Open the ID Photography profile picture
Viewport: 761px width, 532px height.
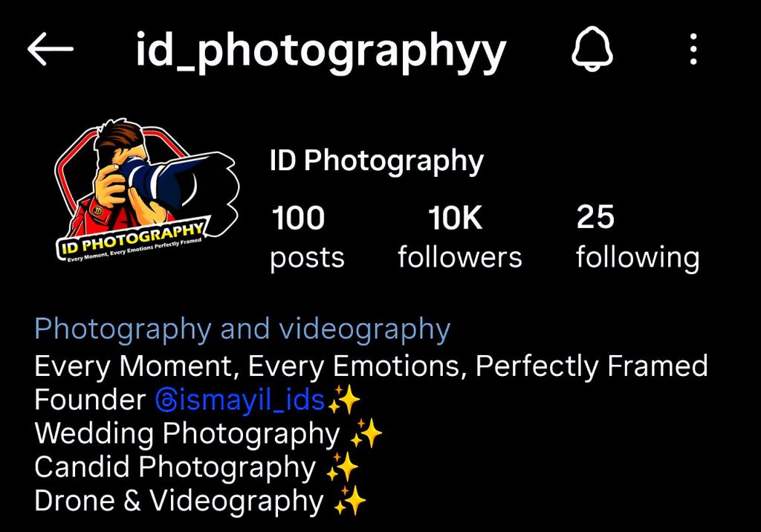click(147, 190)
